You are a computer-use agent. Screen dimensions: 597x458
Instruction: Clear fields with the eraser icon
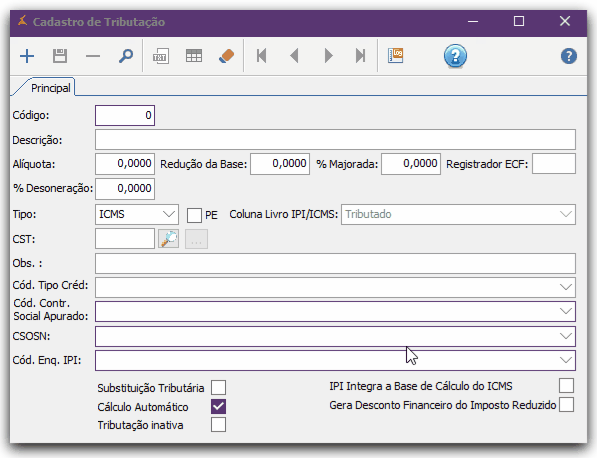[x=227, y=56]
